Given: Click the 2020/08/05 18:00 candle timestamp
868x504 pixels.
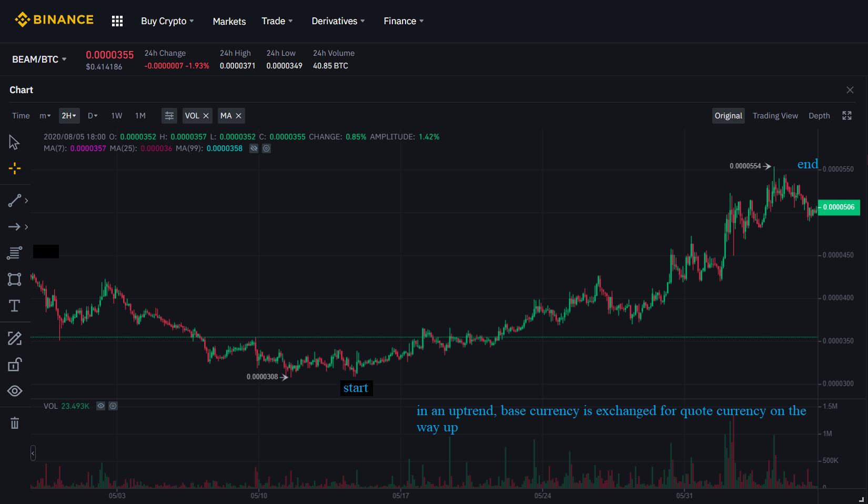Looking at the screenshot, I should [x=75, y=137].
